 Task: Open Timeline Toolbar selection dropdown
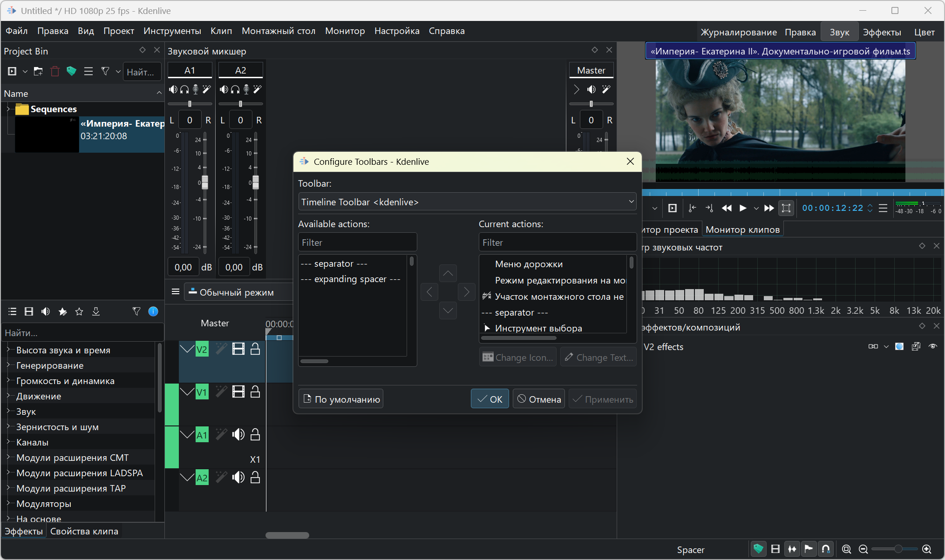point(467,202)
